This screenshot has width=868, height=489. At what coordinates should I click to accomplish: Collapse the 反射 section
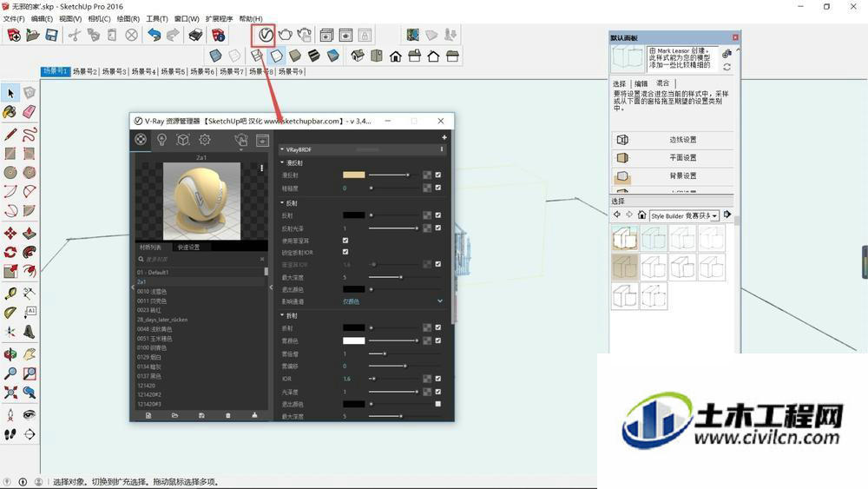(282, 203)
